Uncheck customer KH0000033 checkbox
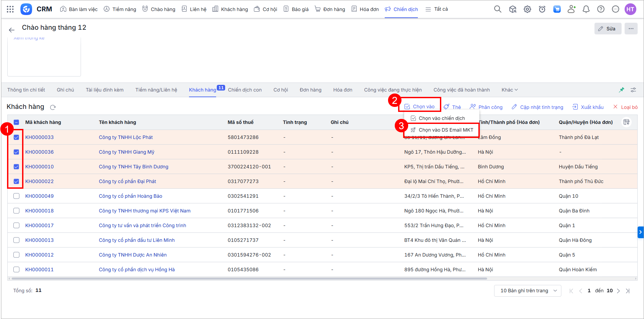 16,137
